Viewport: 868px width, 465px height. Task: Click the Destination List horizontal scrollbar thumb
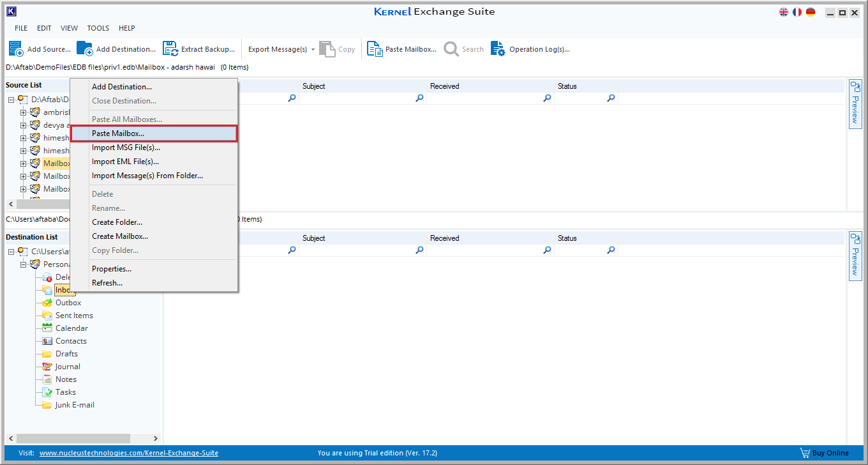click(73, 439)
